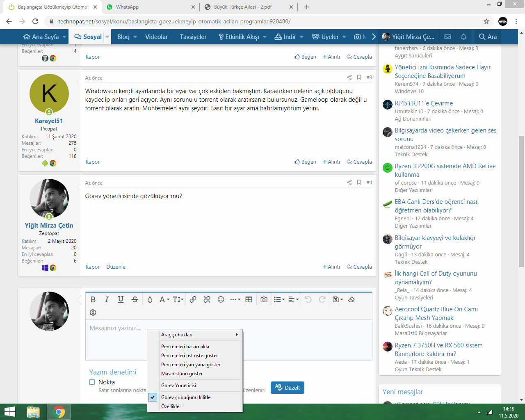Reply to post #4 with Cevapla
This screenshot has width=525, height=420.
[359, 267]
